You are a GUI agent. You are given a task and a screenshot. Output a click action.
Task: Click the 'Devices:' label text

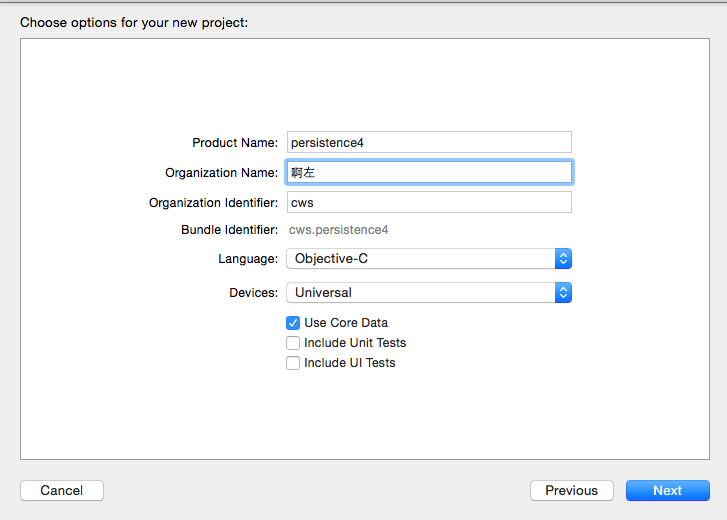253,293
